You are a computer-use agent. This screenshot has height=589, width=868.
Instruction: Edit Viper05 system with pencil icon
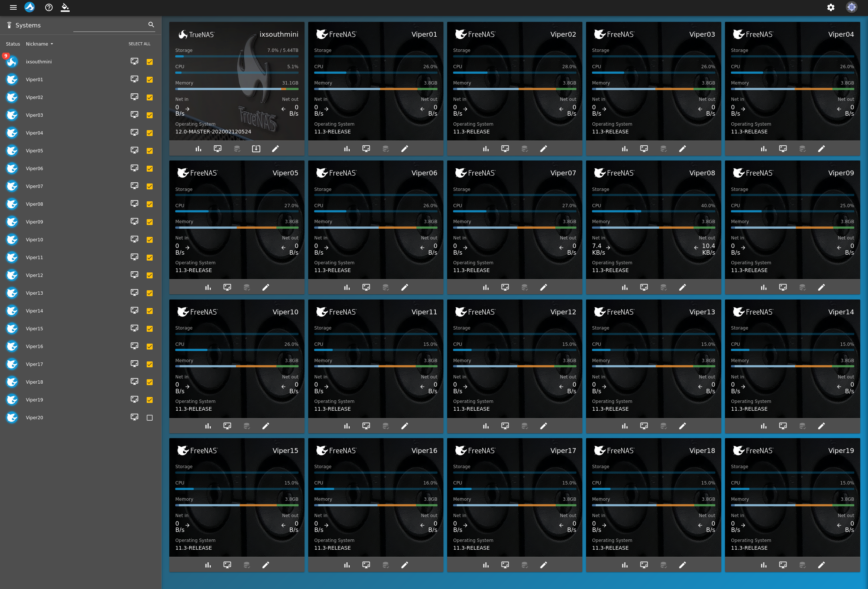266,287
